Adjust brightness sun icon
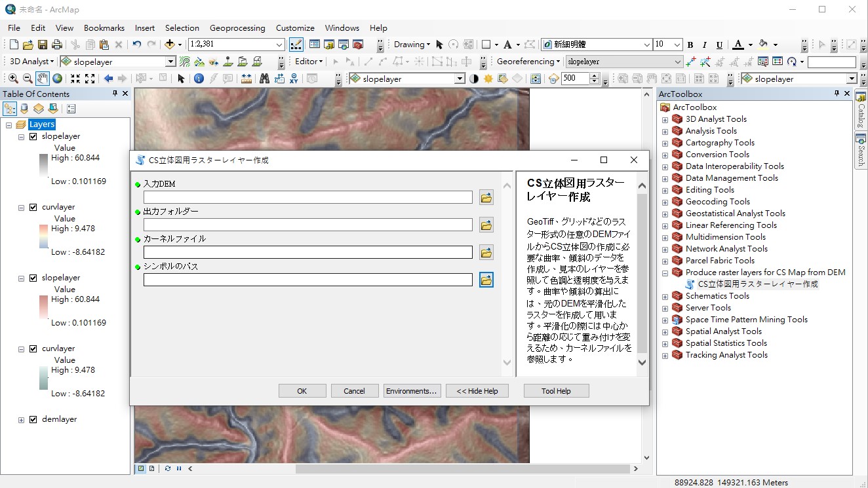 (x=488, y=79)
